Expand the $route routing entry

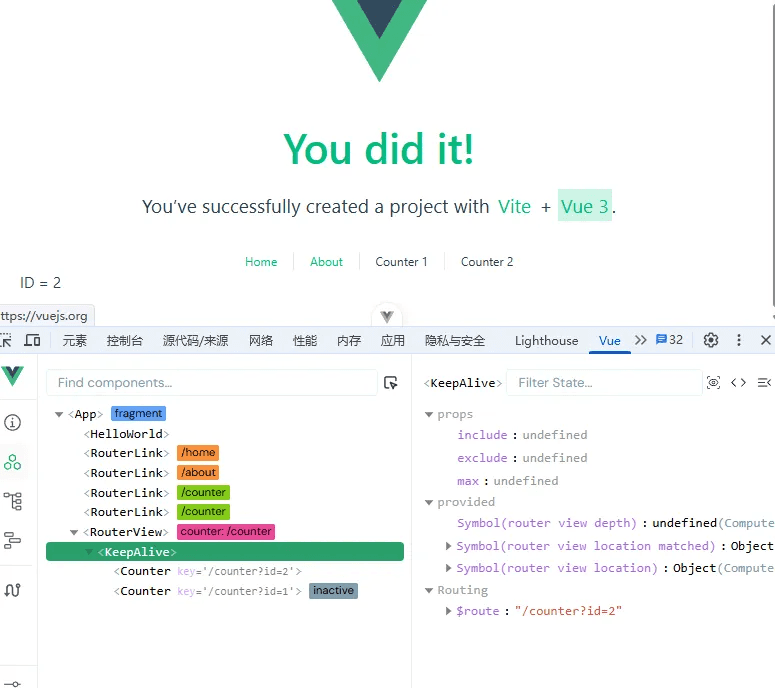pyautogui.click(x=448, y=611)
